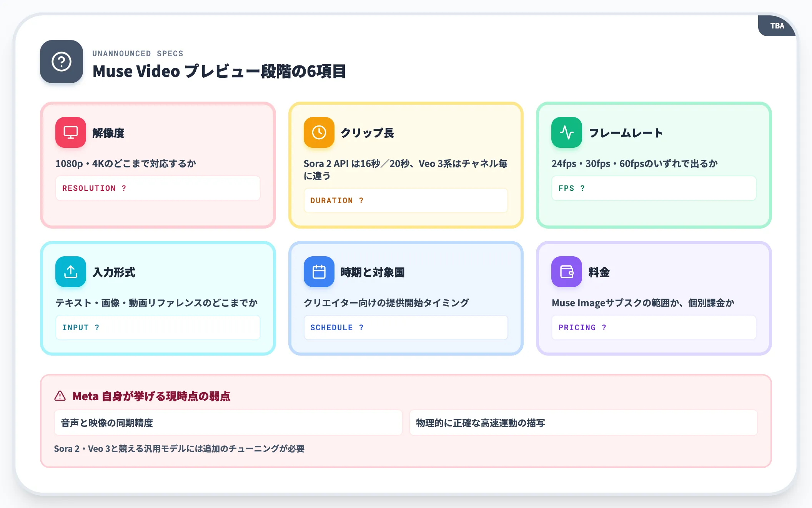Click the red monitor resolution icon

tap(71, 132)
